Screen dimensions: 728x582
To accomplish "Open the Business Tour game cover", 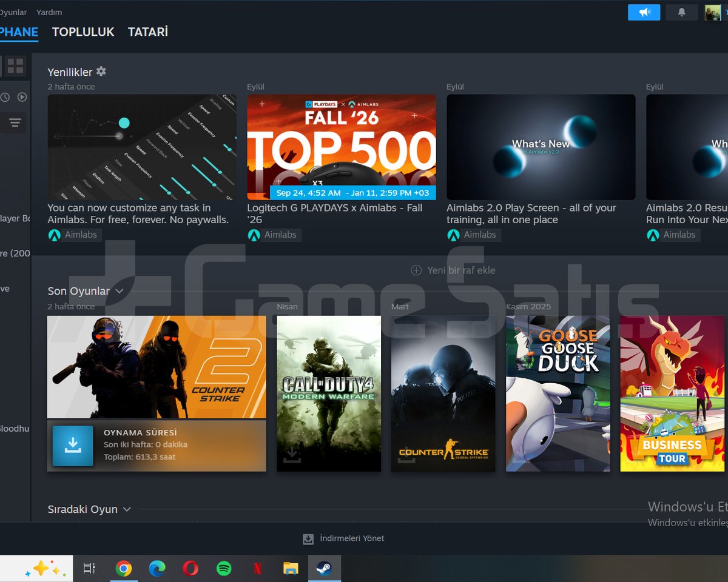I will point(672,393).
